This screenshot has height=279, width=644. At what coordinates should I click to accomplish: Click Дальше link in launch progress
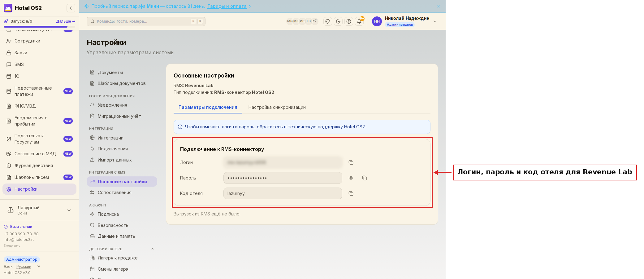click(x=66, y=21)
